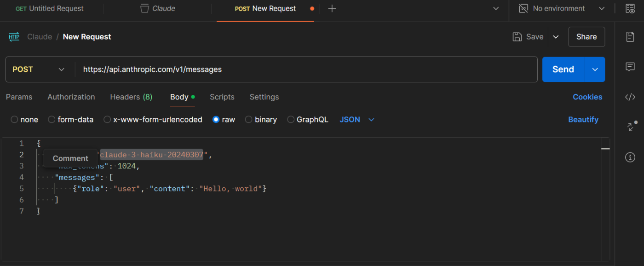Click the blue Send button
The width and height of the screenshot is (644, 266).
point(563,69)
